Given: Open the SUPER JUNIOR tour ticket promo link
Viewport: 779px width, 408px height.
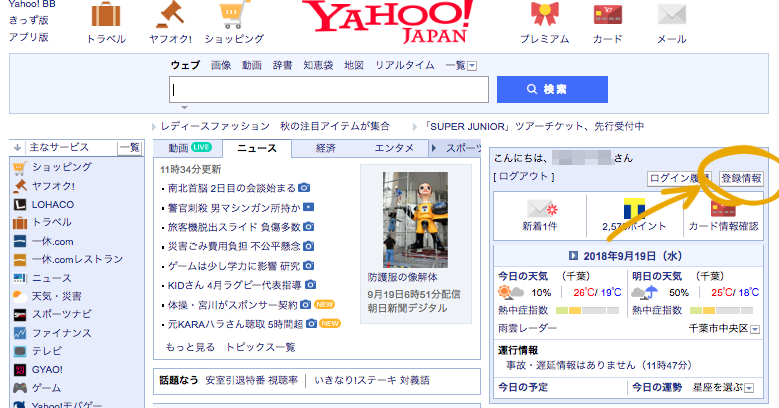Looking at the screenshot, I should 534,126.
